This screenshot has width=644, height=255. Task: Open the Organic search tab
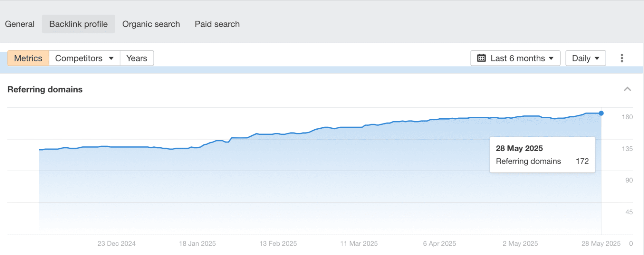coord(151,24)
